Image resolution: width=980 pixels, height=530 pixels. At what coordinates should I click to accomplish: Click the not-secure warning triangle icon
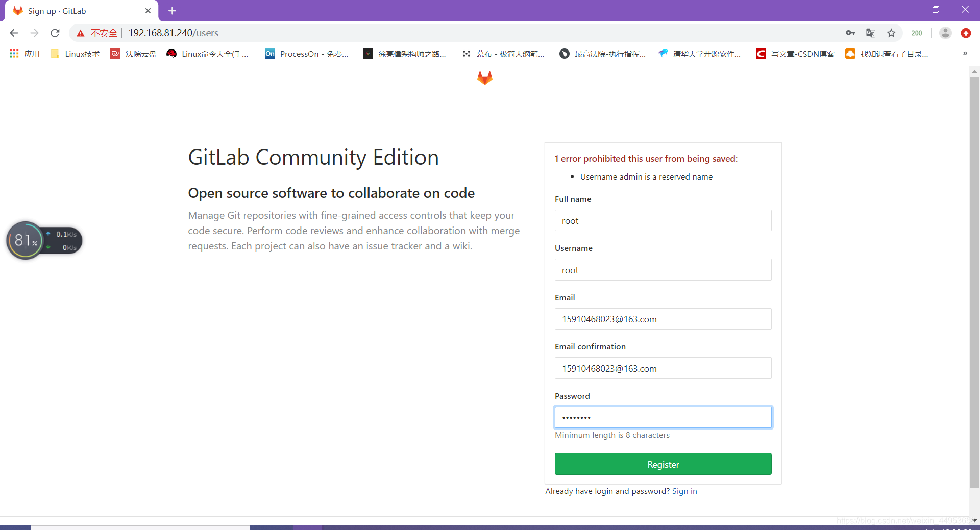click(80, 33)
